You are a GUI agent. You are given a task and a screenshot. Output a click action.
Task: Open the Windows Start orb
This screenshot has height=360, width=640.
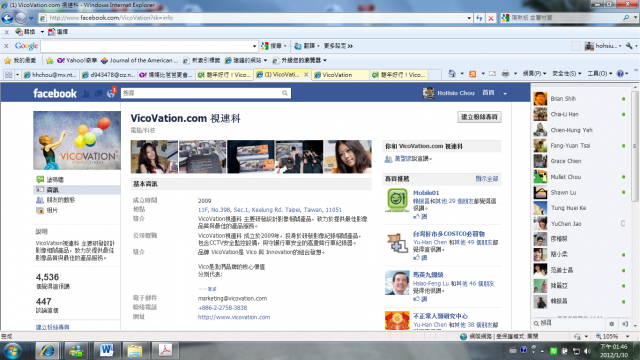(12, 351)
